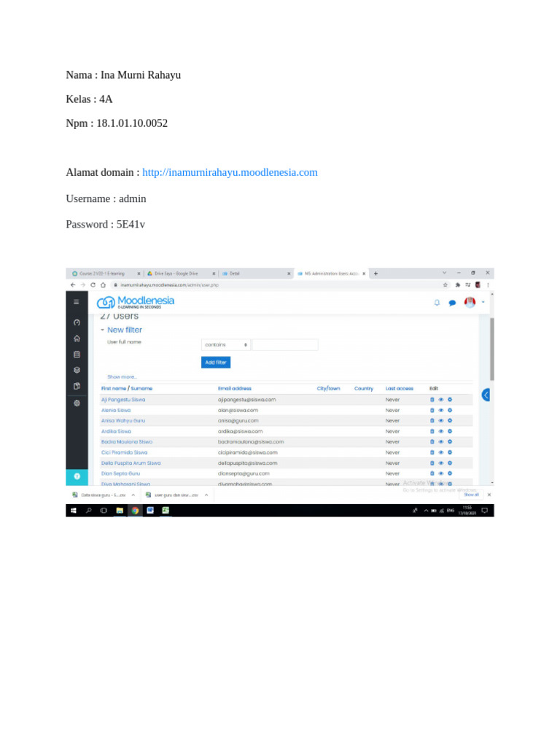Open options arrow for Data siswa guru download

(x=133, y=495)
